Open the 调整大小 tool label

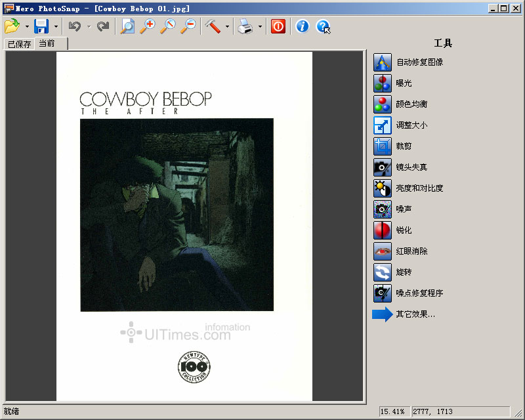411,125
